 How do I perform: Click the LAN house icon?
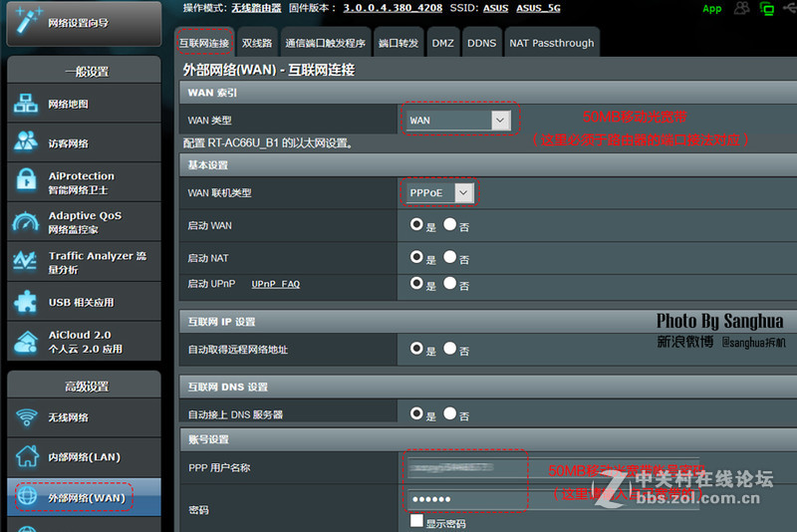(x=27, y=455)
